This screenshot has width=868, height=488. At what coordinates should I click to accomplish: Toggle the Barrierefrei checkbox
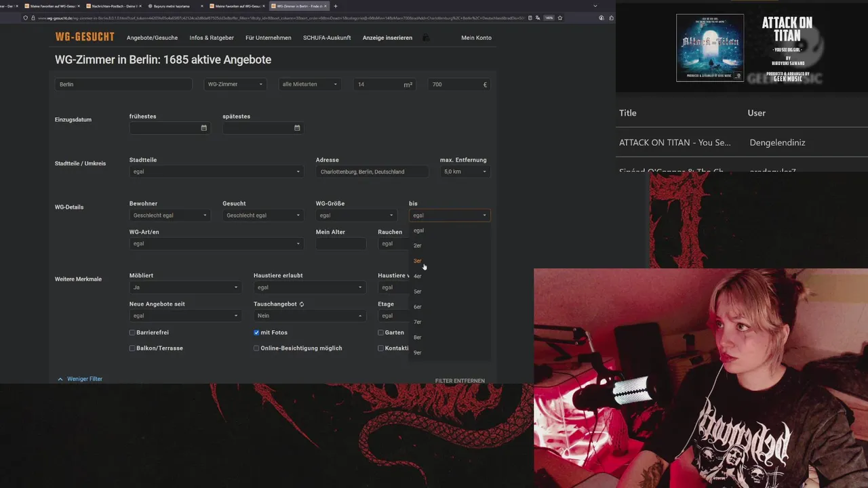132,333
